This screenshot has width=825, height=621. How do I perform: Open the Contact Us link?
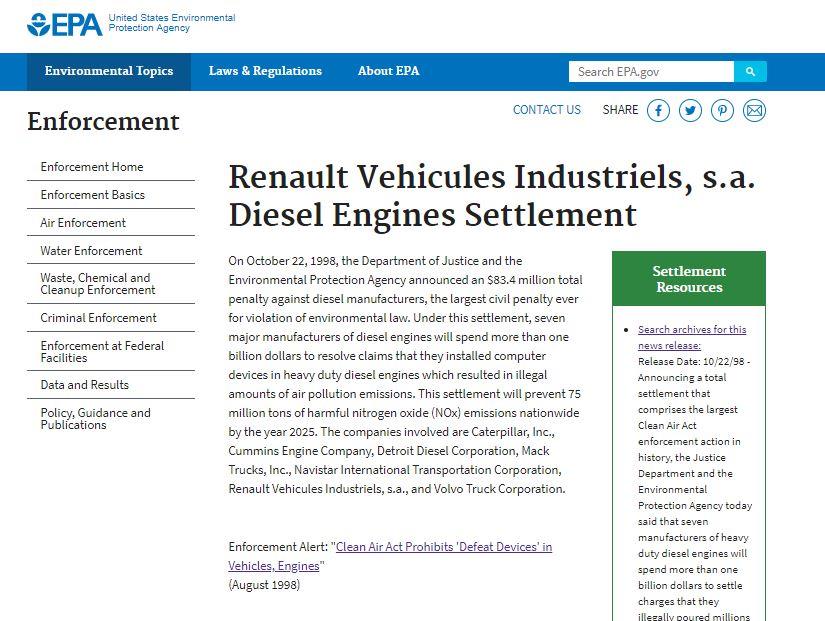[547, 109]
